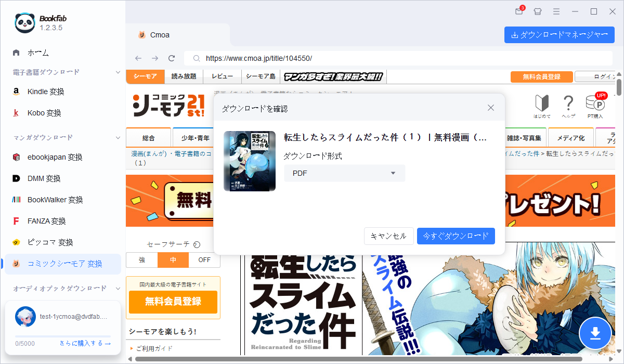Set safe search to 強
The width and height of the screenshot is (624, 364).
[142, 259]
